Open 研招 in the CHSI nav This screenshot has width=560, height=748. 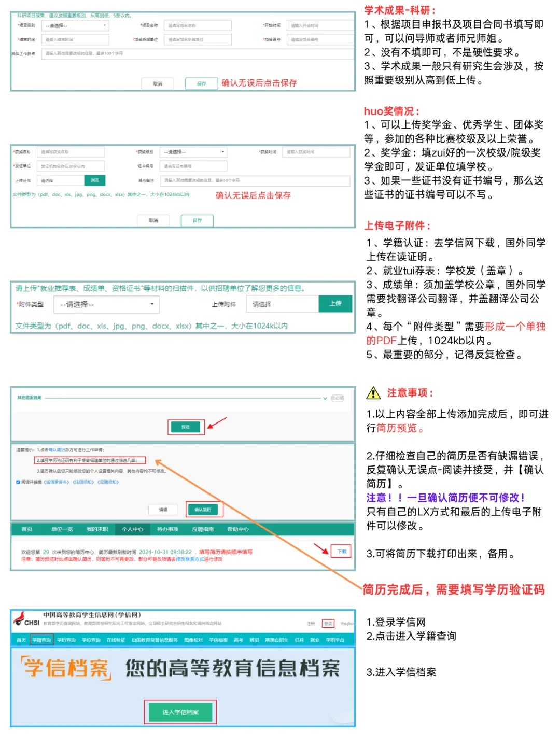point(254,640)
